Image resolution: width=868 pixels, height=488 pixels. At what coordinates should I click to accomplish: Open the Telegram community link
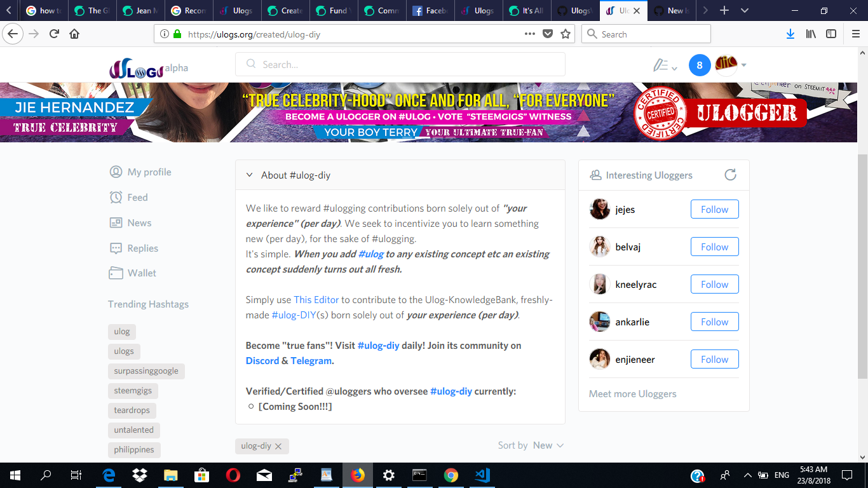pyautogui.click(x=311, y=361)
